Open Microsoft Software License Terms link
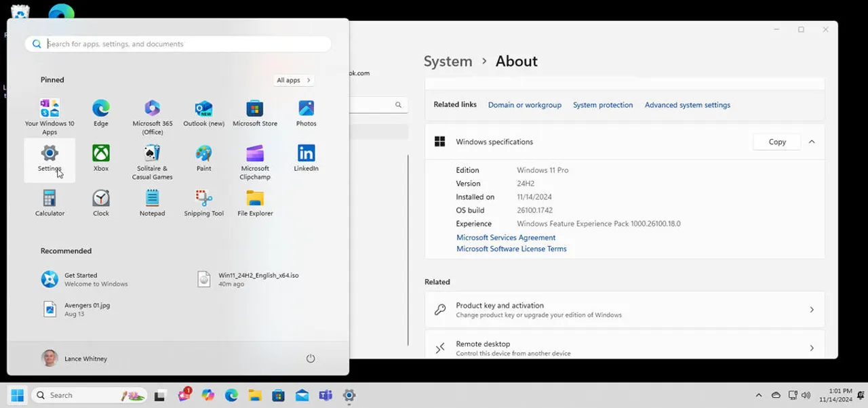Screen dimensions: 868x408 click(511, 249)
